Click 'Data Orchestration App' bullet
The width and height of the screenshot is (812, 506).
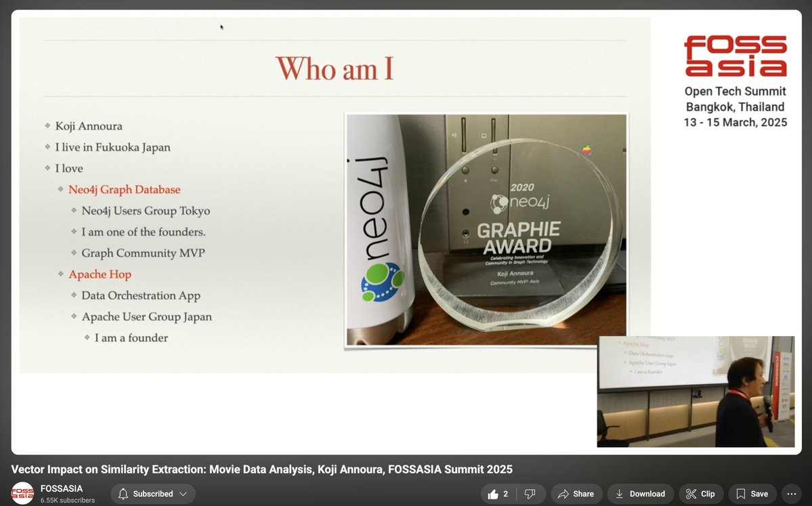pos(141,296)
